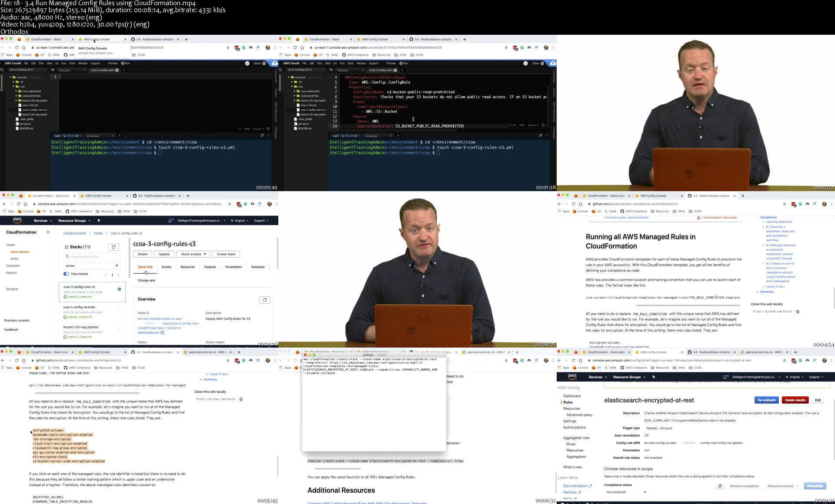Open Events tab in 00:03:16 CloudFormation frame
Screen dimensions: 835x504
pyautogui.click(x=167, y=267)
